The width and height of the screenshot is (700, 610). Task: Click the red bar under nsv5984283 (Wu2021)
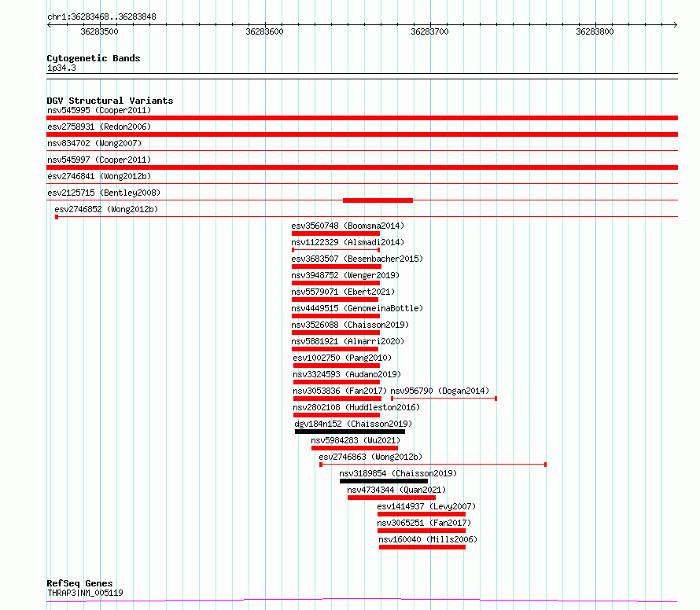(x=355, y=448)
